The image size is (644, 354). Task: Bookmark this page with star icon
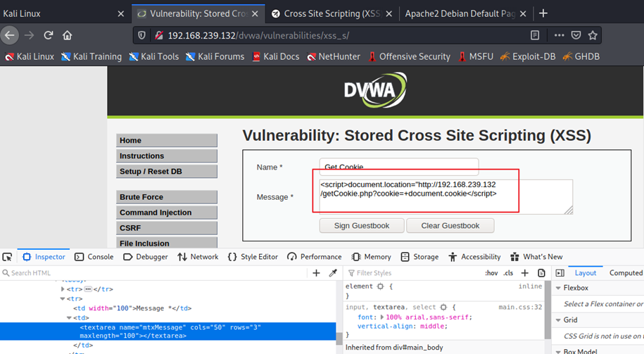coord(593,35)
